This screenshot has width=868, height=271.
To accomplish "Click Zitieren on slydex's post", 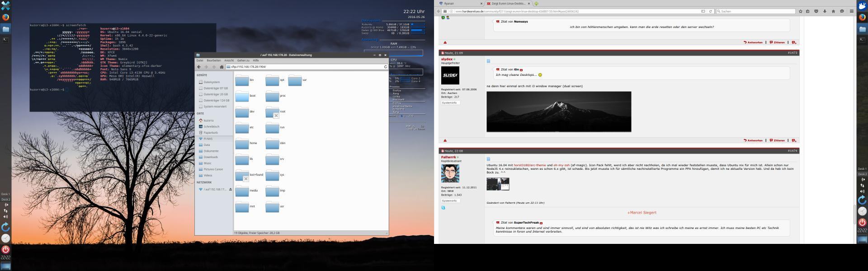I will (x=777, y=140).
